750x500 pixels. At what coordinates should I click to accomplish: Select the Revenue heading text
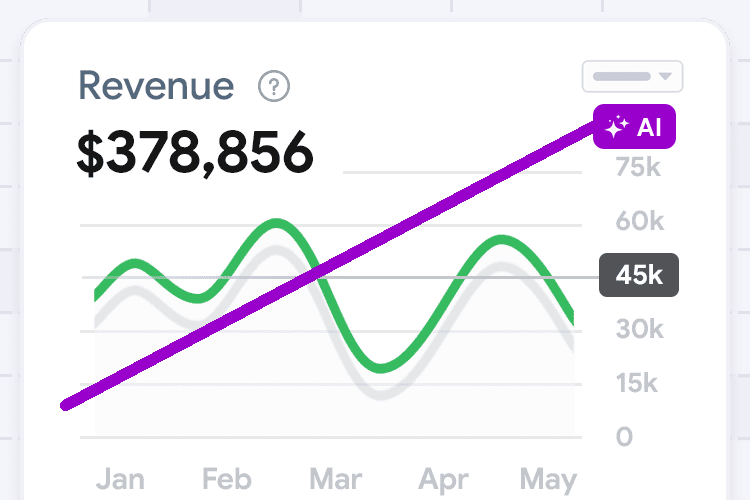click(x=156, y=86)
